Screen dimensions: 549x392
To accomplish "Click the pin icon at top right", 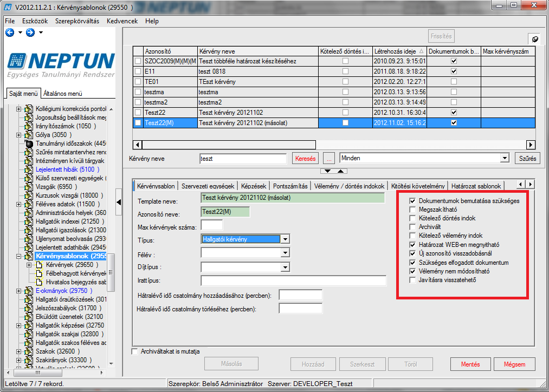I will (535, 39).
